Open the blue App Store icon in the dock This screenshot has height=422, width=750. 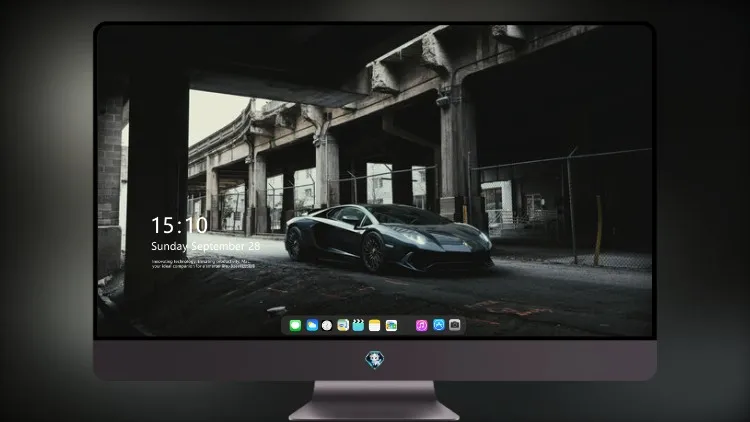pos(439,325)
